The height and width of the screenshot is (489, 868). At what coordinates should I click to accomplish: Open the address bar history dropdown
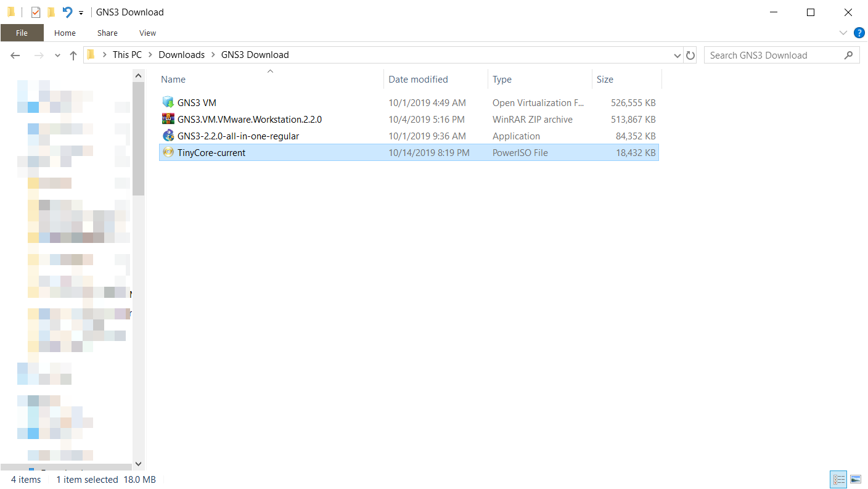click(678, 55)
